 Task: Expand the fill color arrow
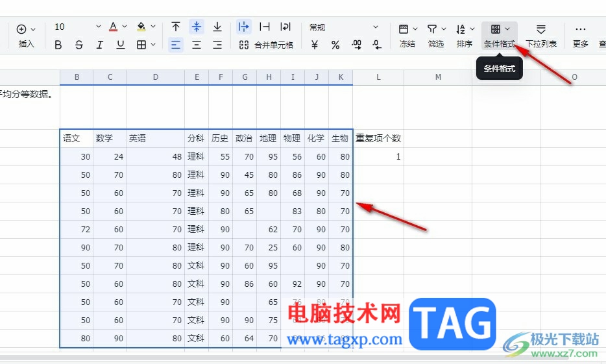coord(153,27)
